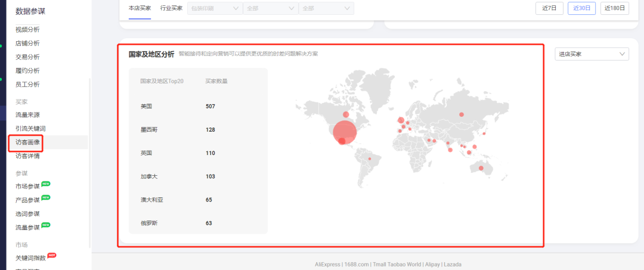Select the 近180日 time range
The width and height of the screenshot is (644, 270).
pos(615,8)
